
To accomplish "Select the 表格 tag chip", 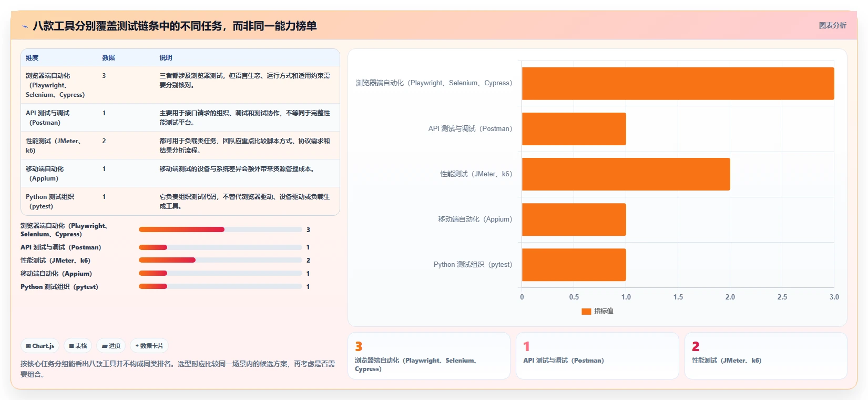I will click(x=78, y=346).
